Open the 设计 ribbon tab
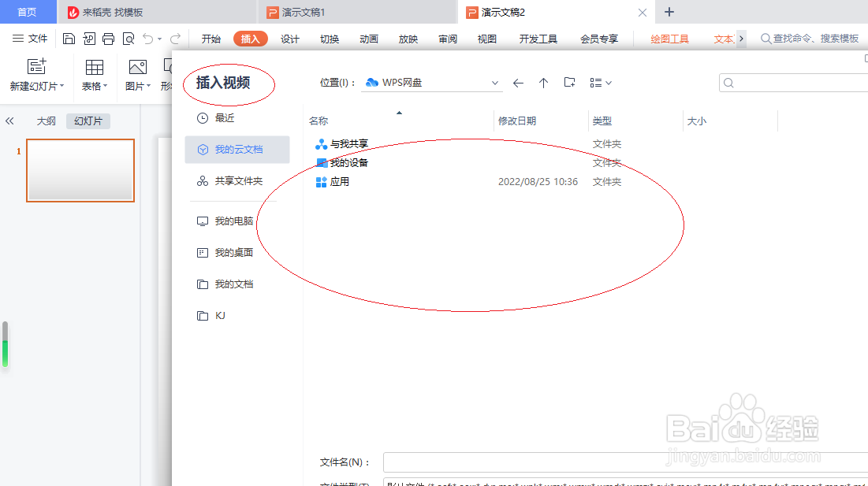 click(289, 38)
